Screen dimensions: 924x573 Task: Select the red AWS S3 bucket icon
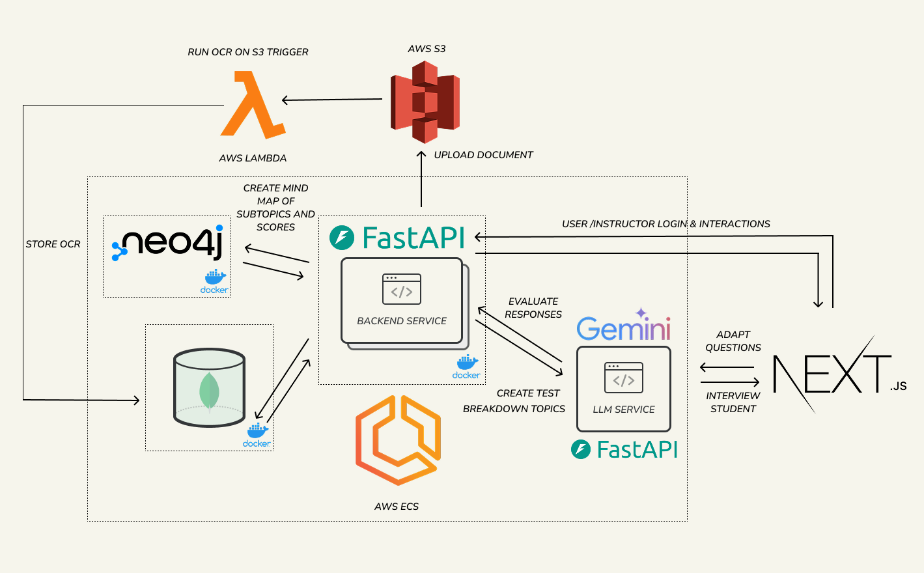425,102
